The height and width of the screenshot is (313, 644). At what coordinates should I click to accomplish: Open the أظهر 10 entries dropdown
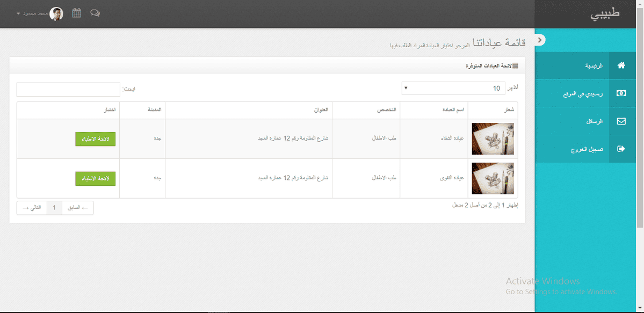pyautogui.click(x=453, y=88)
